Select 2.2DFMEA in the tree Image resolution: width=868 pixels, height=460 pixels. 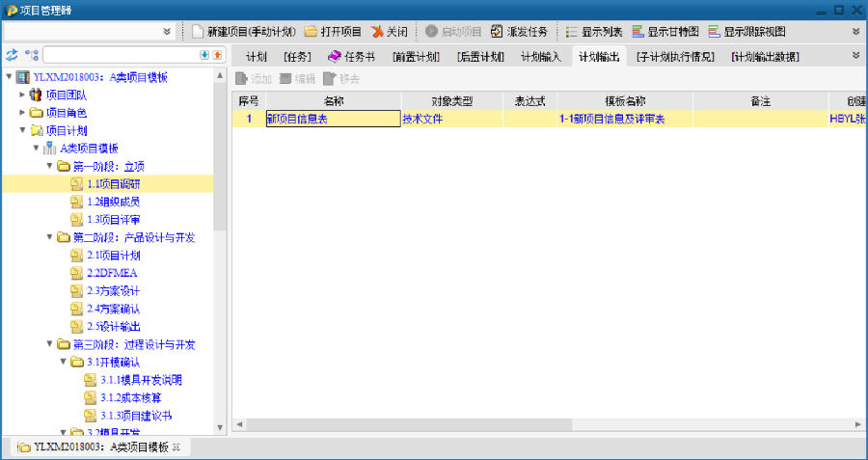pos(112,273)
